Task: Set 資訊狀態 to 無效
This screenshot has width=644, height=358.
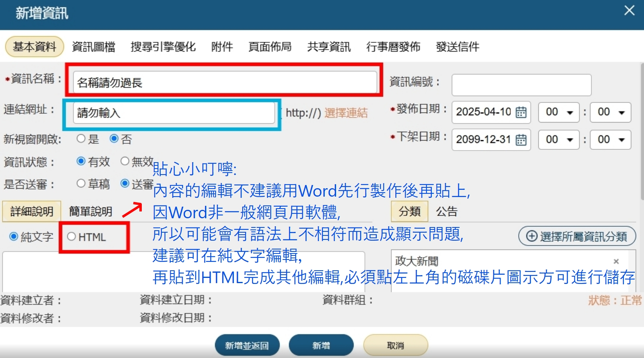Action: pyautogui.click(x=125, y=161)
